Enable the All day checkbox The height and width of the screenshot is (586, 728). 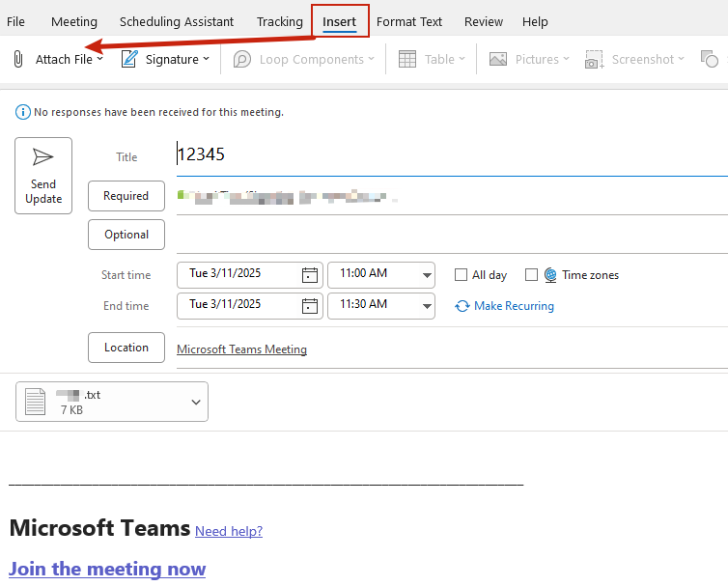click(461, 275)
